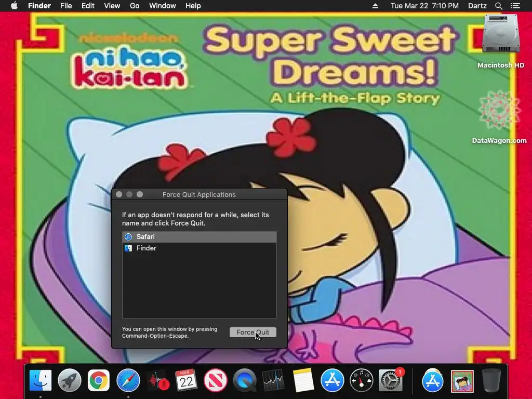532x399 pixels.
Task: Click the date and time clock
Action: point(424,6)
